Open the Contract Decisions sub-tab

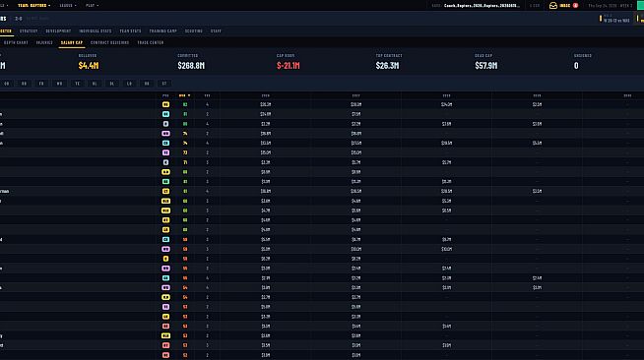pyautogui.click(x=109, y=42)
